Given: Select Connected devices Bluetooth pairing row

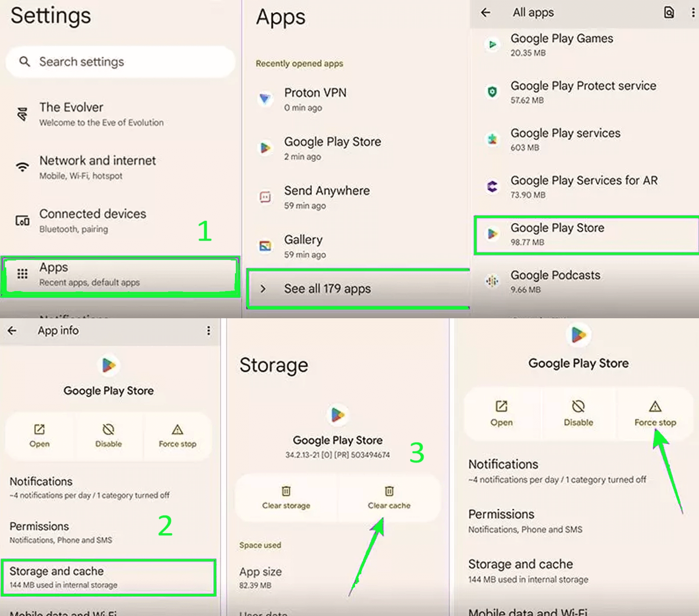Looking at the screenshot, I should point(120,221).
